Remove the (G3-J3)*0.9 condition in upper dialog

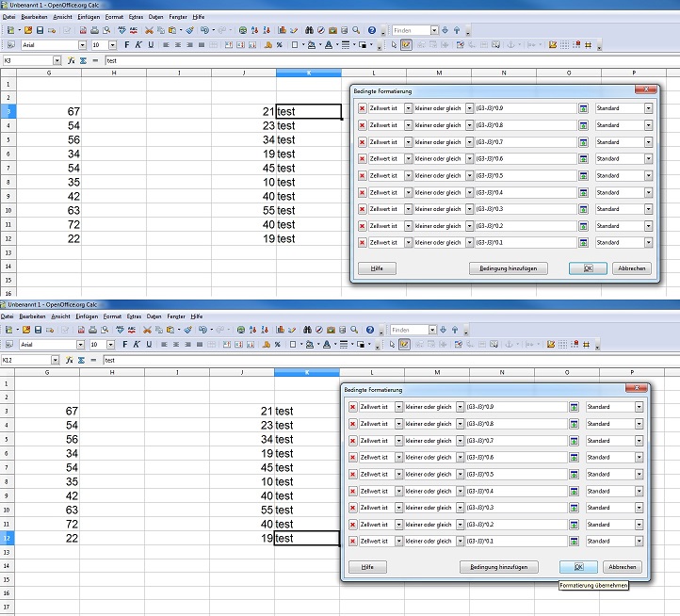click(x=363, y=108)
